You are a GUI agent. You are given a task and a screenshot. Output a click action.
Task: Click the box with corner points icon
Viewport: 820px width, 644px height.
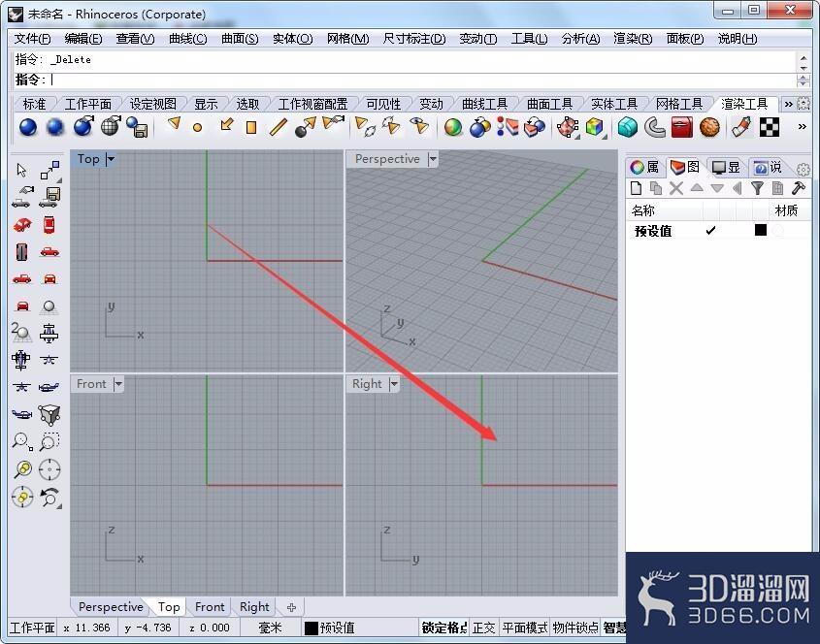(49, 415)
